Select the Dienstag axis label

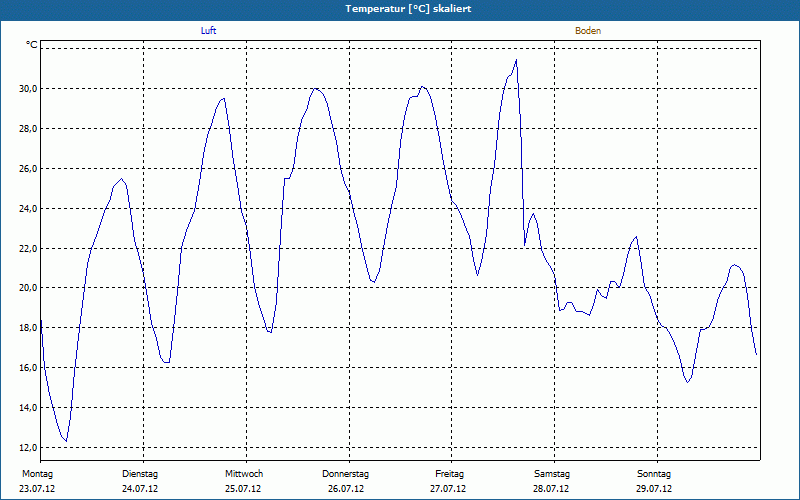coord(140,474)
